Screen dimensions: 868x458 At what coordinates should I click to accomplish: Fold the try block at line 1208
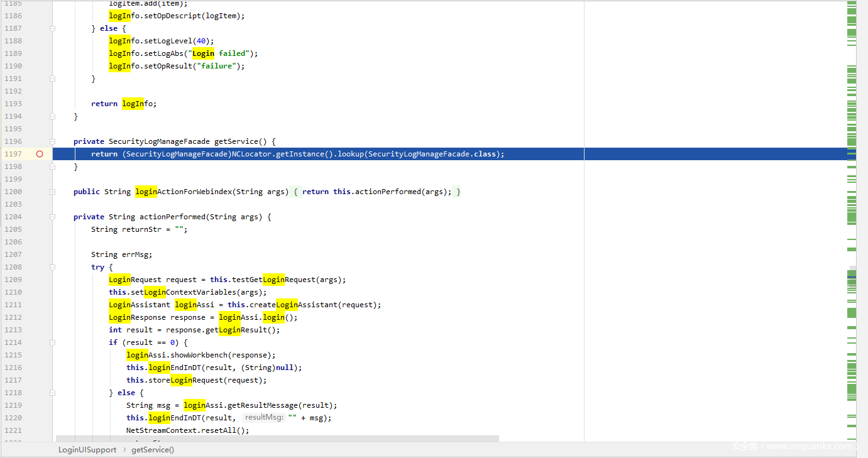click(52, 267)
